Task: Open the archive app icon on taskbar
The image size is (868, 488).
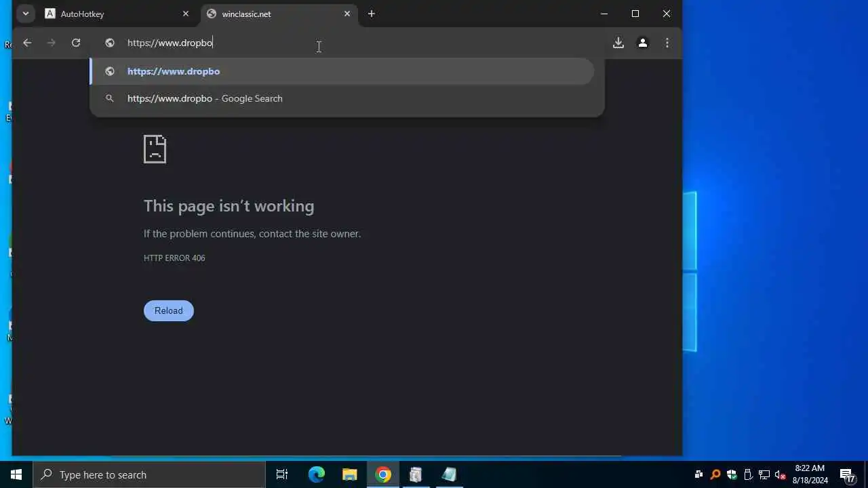Action: (416, 474)
